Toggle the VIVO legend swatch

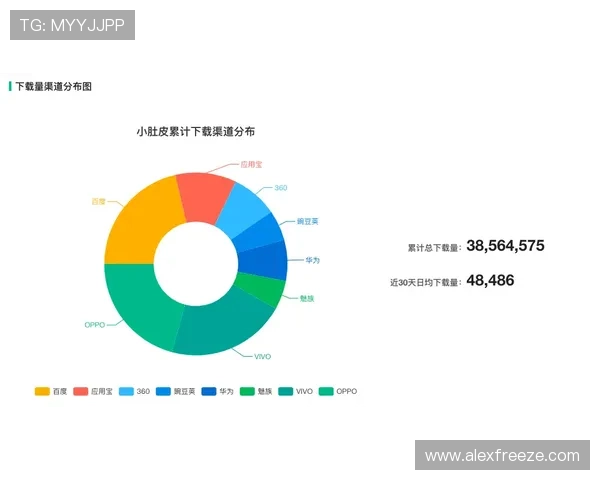(285, 391)
